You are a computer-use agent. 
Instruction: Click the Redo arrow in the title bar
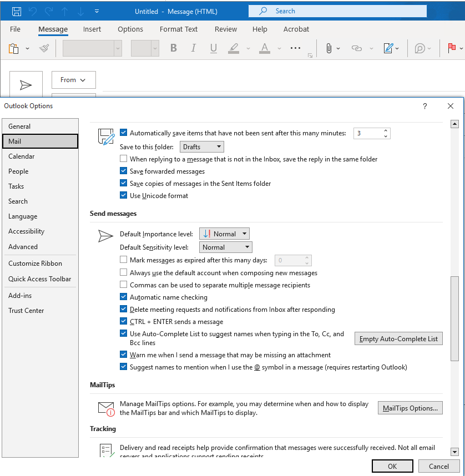coord(49,12)
